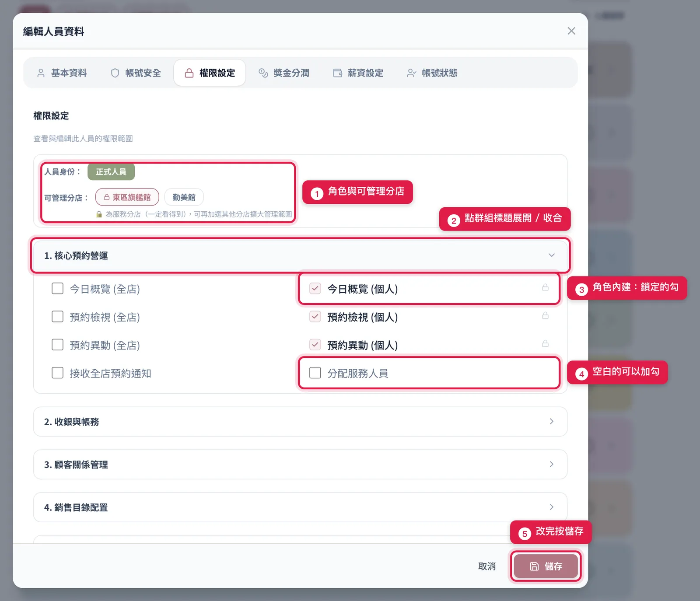This screenshot has height=601, width=700.
Task: Select the 帳號狀態 tab
Action: click(x=432, y=73)
